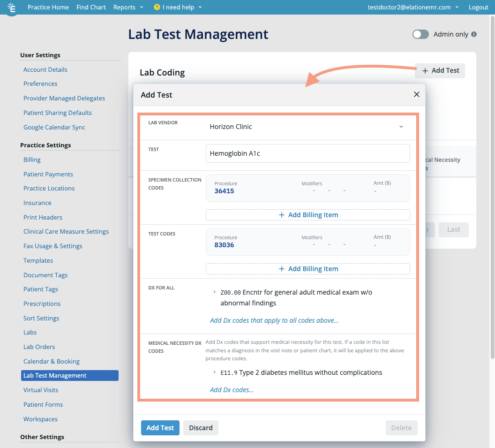Expand the Reports menu

tap(128, 7)
